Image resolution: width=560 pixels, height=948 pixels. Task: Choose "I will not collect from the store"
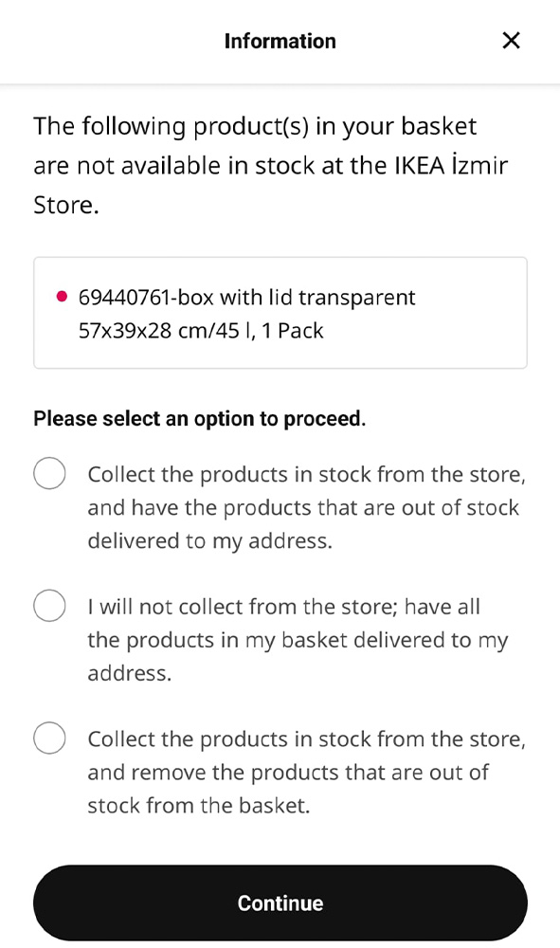point(49,605)
